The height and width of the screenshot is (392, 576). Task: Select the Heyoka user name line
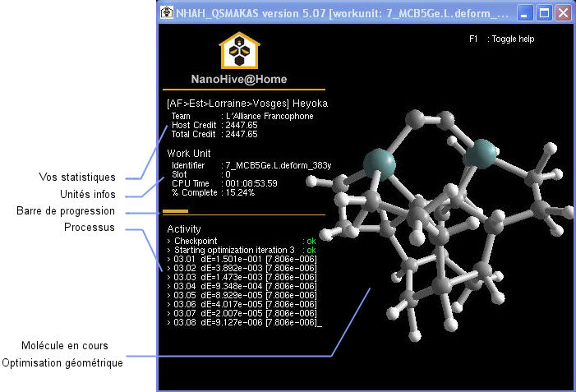click(x=247, y=104)
